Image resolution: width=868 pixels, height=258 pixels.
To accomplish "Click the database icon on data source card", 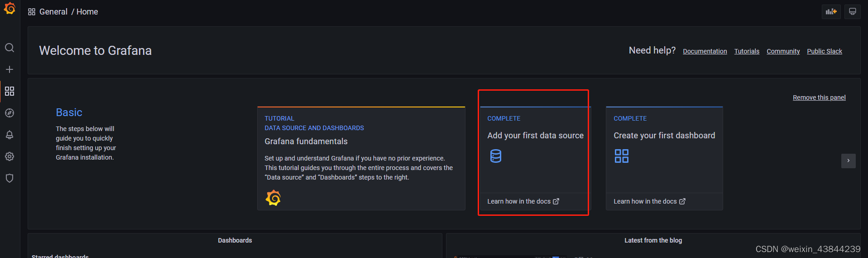I will (x=496, y=156).
